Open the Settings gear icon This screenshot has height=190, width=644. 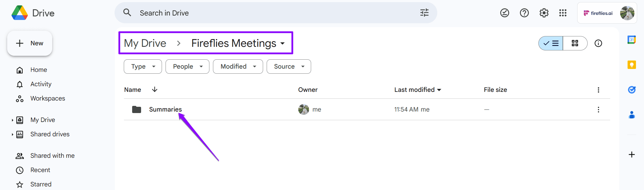click(x=544, y=13)
